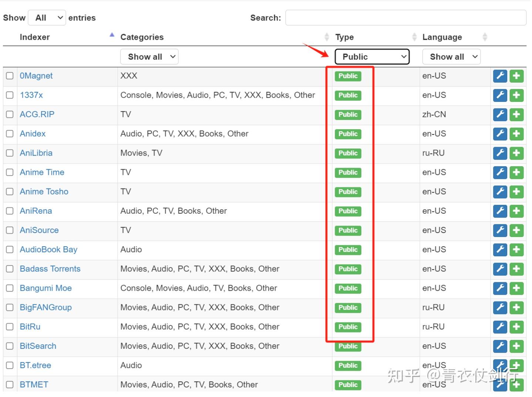Add the 0Magnet indexer with plus icon

516,76
